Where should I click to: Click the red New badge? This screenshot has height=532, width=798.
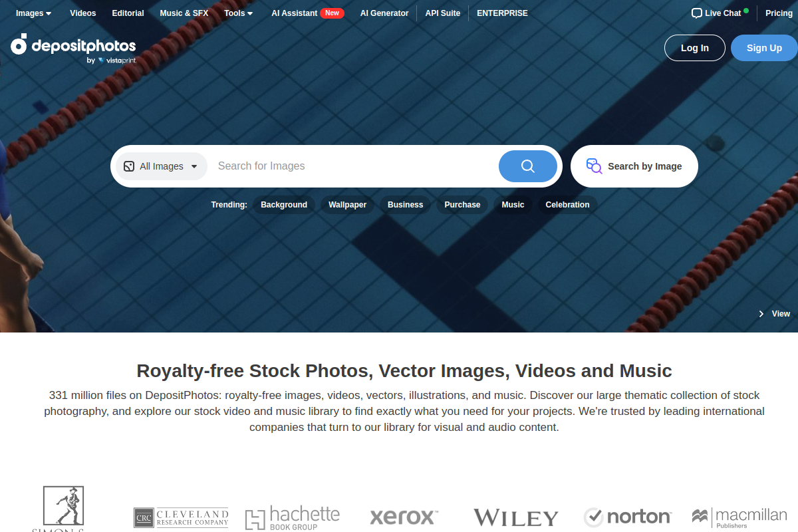coord(332,13)
